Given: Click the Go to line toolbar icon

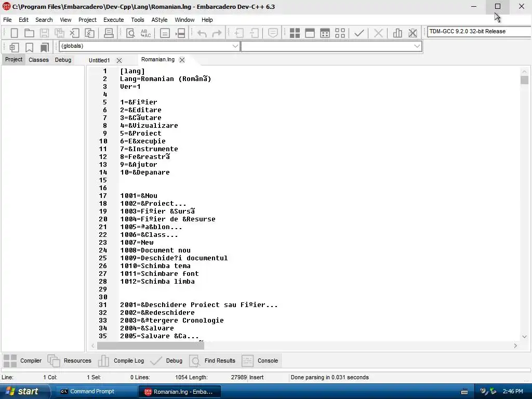Looking at the screenshot, I should coord(180,33).
